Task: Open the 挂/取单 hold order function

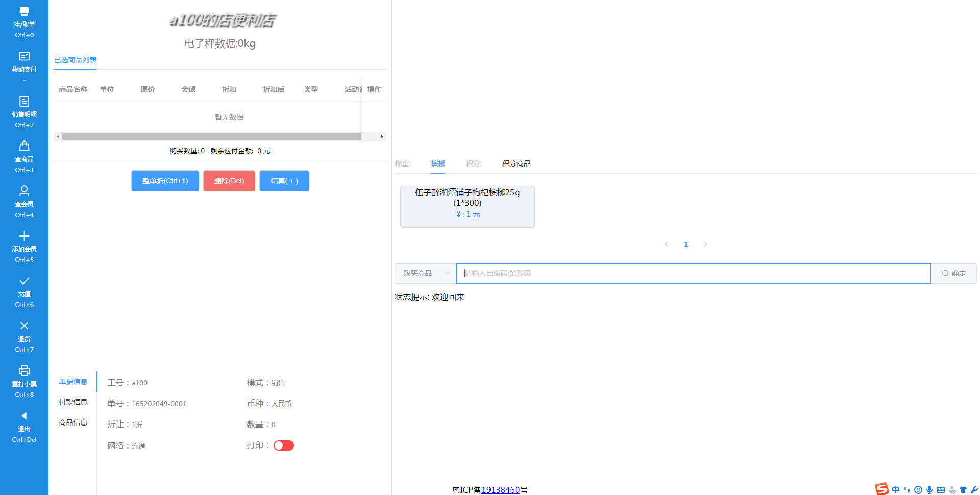Action: point(24,23)
